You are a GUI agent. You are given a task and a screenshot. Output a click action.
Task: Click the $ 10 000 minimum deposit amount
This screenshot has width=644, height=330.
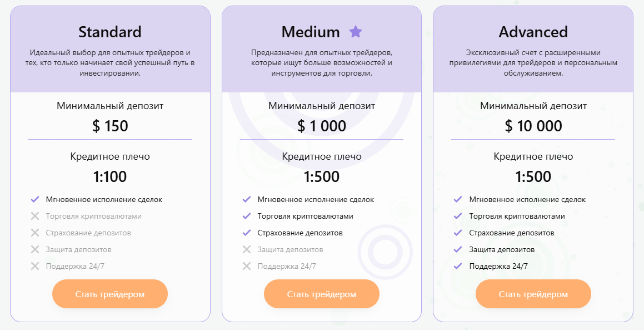(x=533, y=126)
